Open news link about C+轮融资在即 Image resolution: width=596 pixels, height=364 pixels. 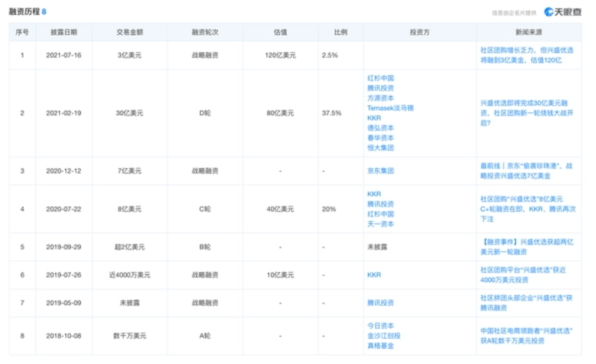(528, 209)
